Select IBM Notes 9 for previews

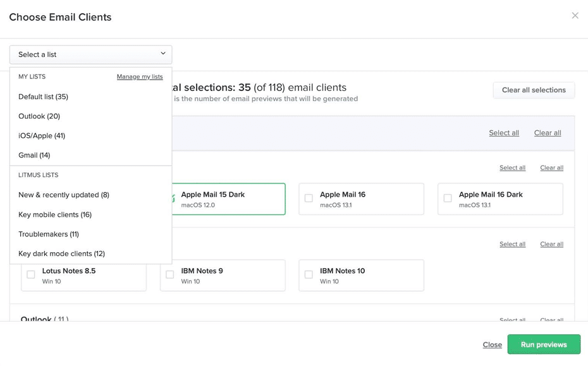169,274
